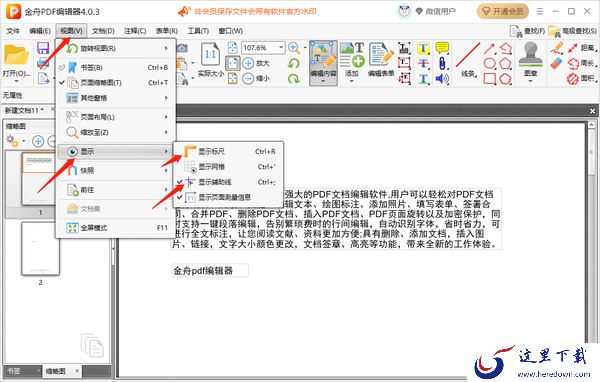Click the thumbnail panel enlarge plus icon
This screenshot has height=382, width=600.
coord(38,141)
